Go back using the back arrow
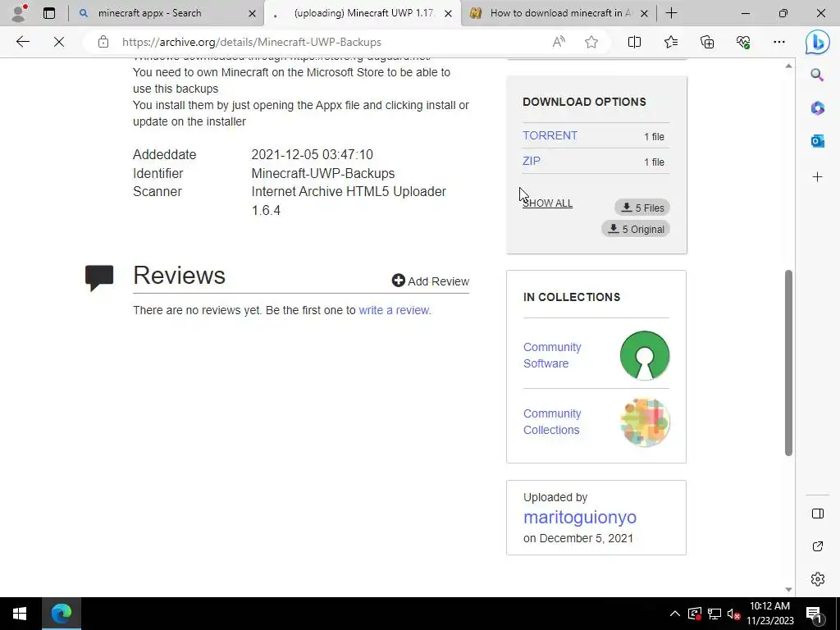 click(x=22, y=42)
